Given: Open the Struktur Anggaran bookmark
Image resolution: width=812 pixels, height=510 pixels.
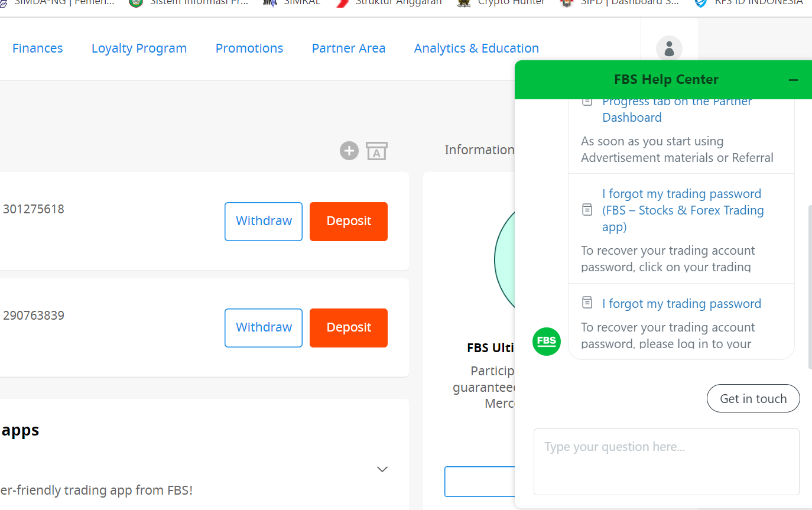Looking at the screenshot, I should coord(389,3).
